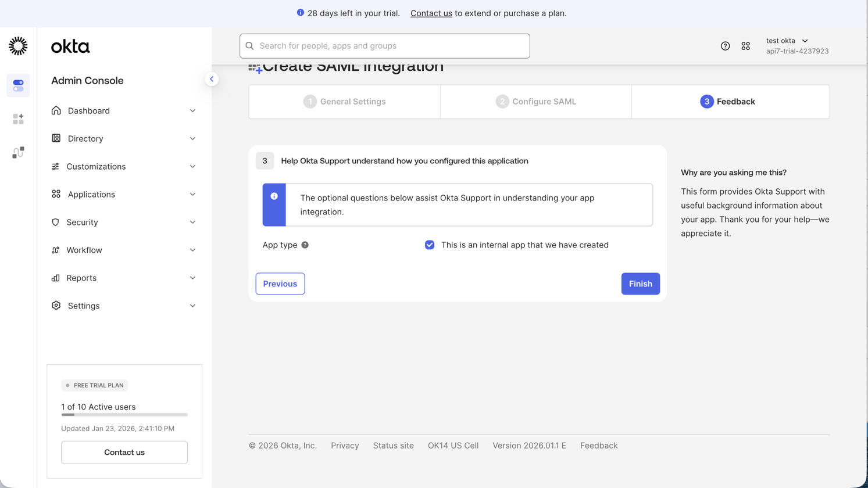Click the Security shield icon in sidebar
This screenshot has width=868, height=488.
56,222
